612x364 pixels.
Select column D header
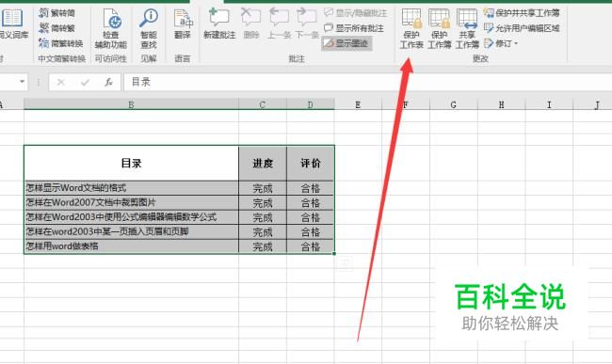[311, 104]
